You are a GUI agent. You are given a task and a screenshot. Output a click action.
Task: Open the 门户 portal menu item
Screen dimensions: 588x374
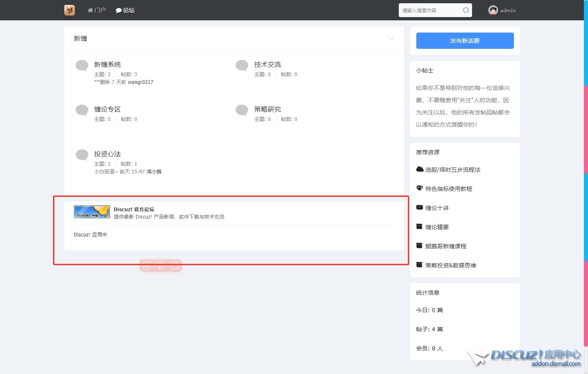coord(97,10)
